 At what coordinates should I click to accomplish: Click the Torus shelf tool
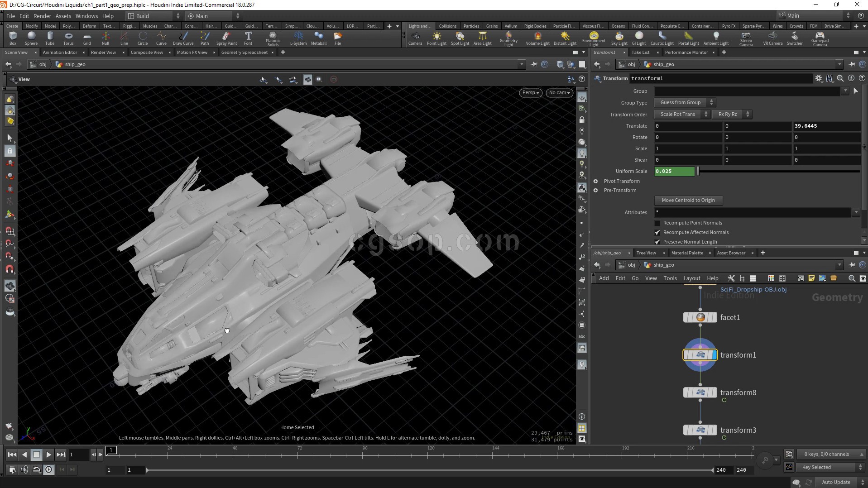(x=68, y=38)
